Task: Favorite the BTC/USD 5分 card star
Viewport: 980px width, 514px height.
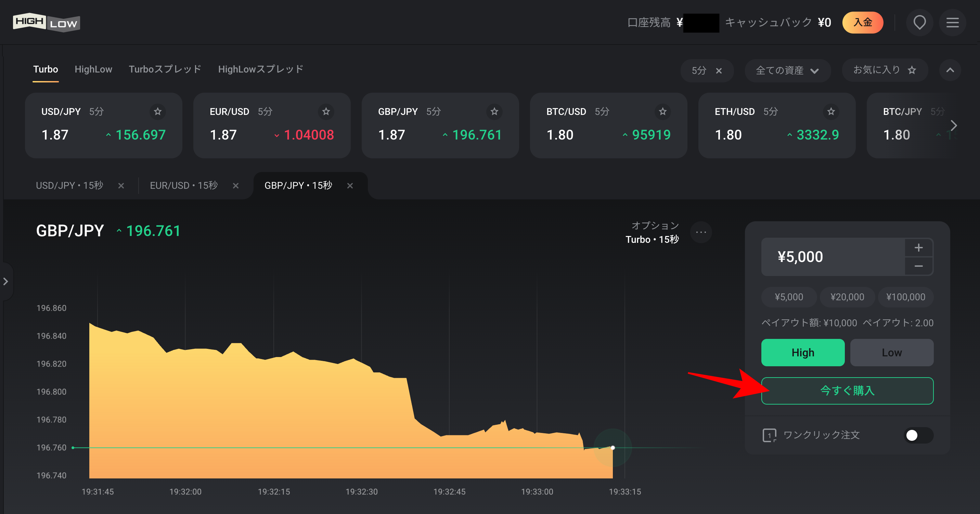Action: (x=663, y=111)
